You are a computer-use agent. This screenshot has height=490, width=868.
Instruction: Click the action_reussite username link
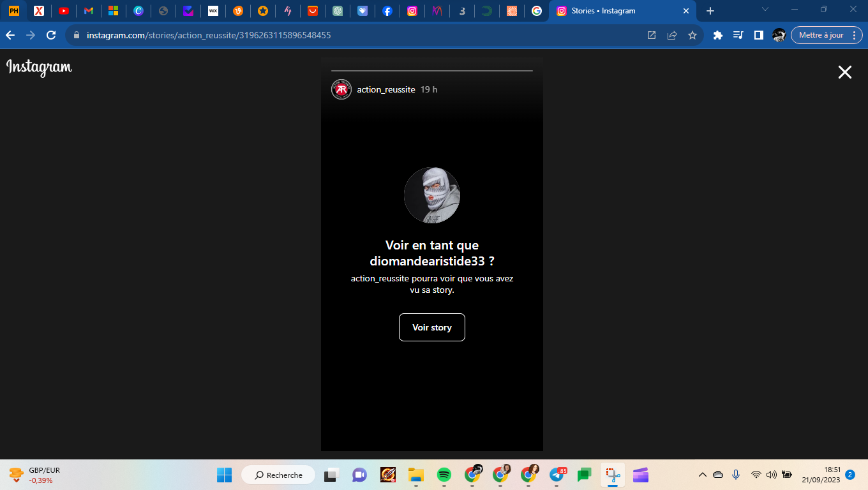(385, 89)
